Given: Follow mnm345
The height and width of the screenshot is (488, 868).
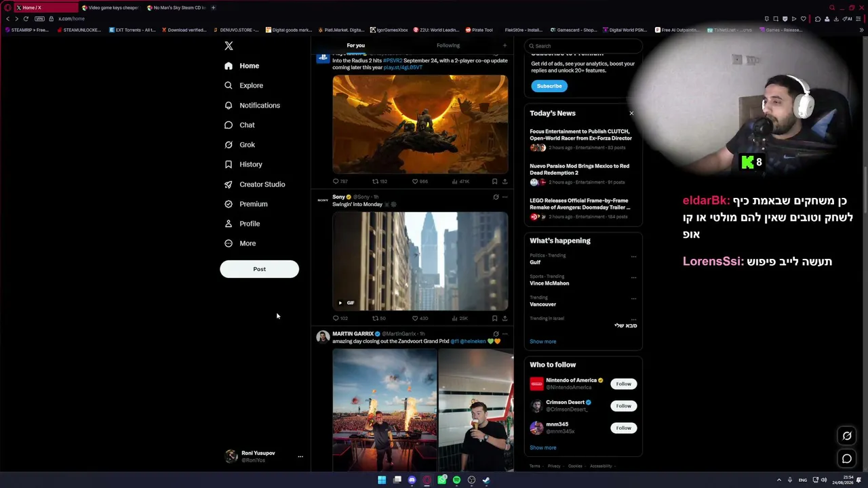Looking at the screenshot, I should pos(623,428).
